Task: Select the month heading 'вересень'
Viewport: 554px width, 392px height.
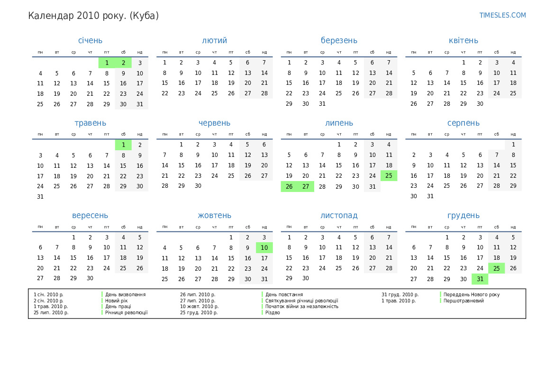Action: pyautogui.click(x=90, y=215)
